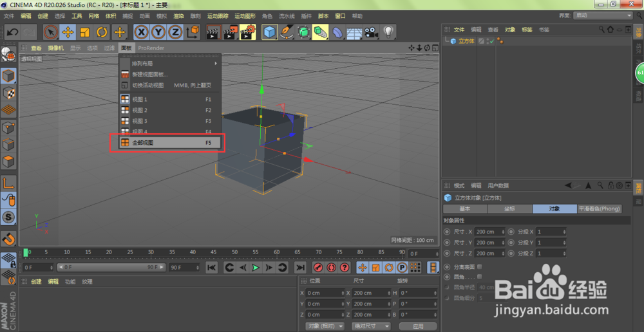This screenshot has width=644, height=332.
Task: Open Render Settings gear clapperboard icon
Action: pos(248,32)
